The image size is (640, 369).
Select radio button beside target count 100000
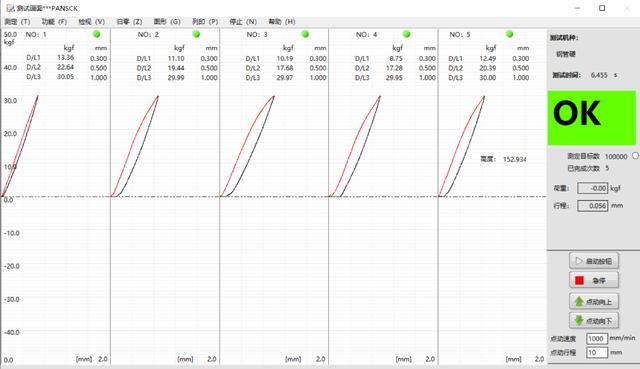point(636,156)
